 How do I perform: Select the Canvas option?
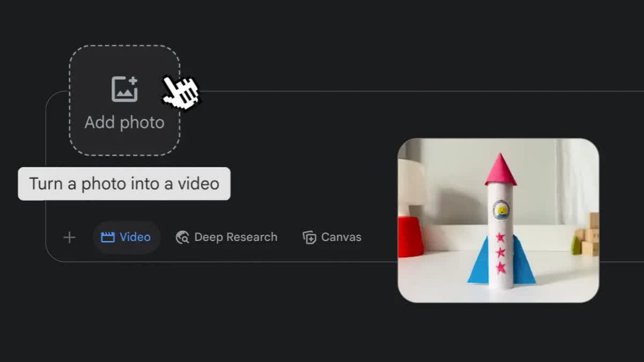click(332, 237)
